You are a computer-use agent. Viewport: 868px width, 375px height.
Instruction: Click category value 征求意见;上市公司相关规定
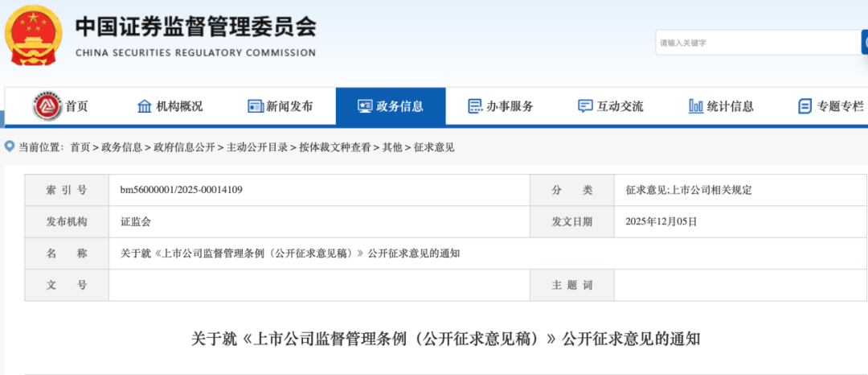click(x=689, y=190)
